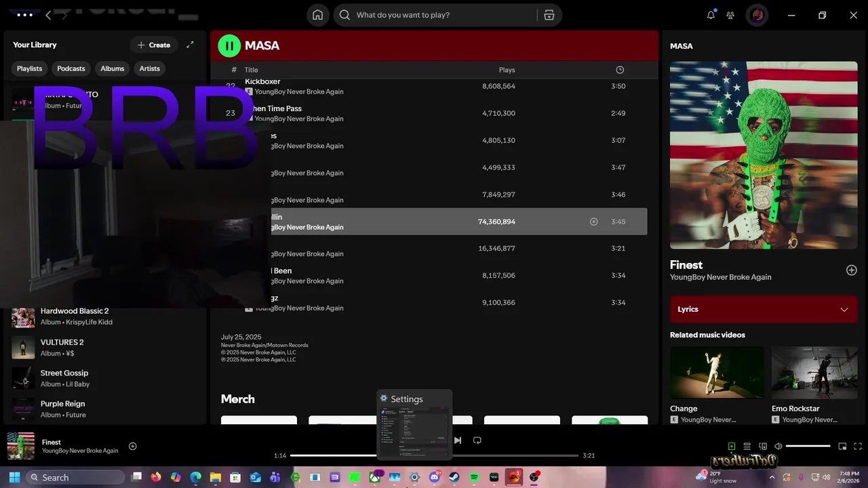The image size is (868, 488).
Task: Open Street Gossip album
Action: [x=105, y=378]
